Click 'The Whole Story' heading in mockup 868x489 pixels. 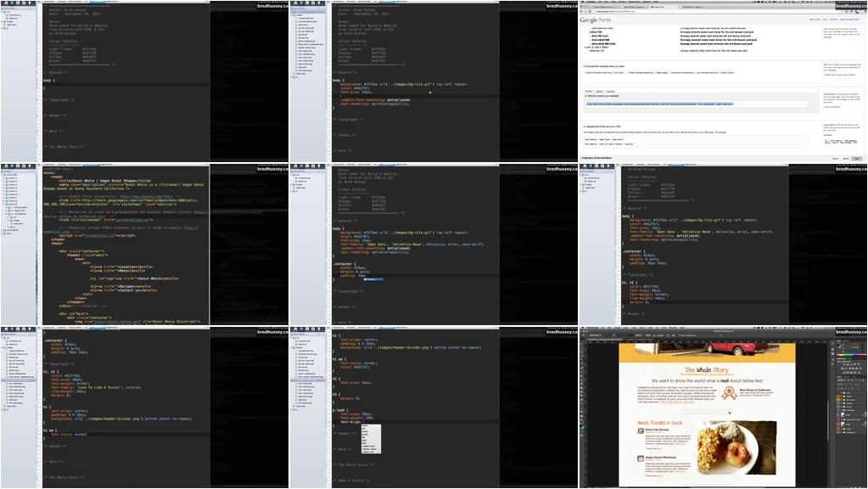pos(706,370)
